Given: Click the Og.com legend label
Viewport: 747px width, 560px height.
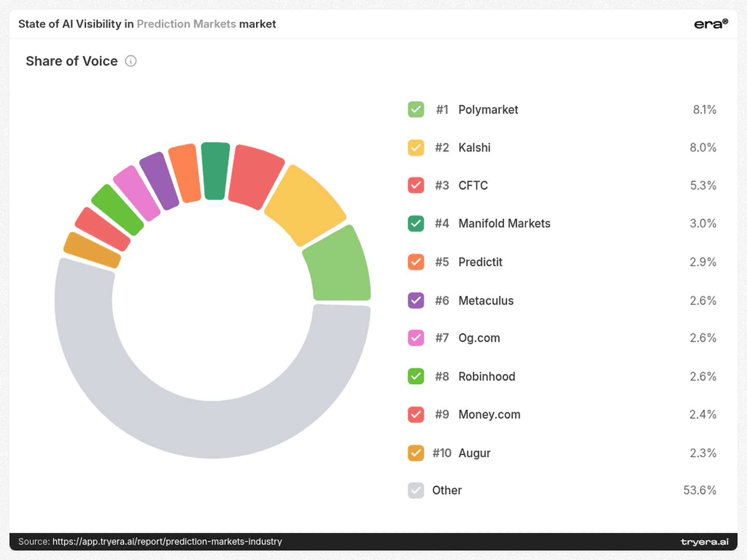Looking at the screenshot, I should [479, 338].
